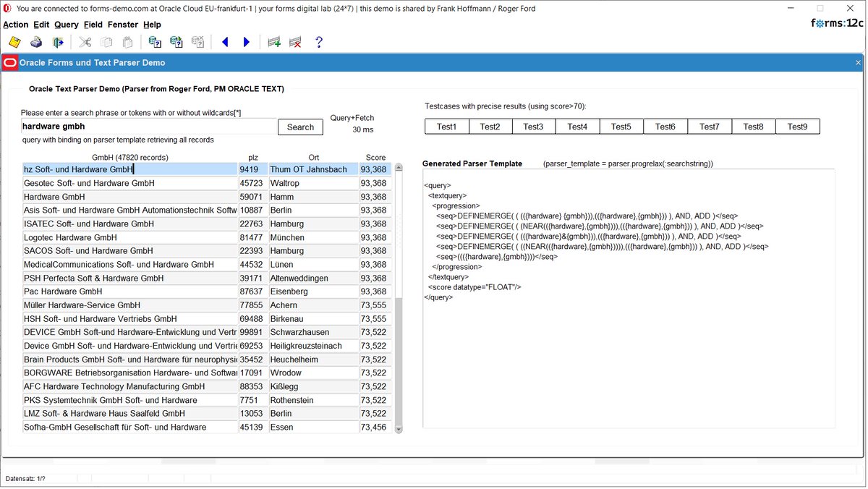Click the Copy toolbar icon
This screenshot has width=868, height=489.
106,42
